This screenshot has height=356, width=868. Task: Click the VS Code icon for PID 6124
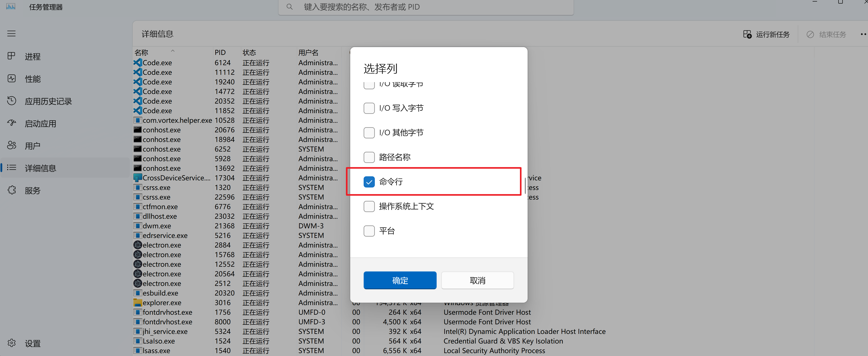pyautogui.click(x=137, y=62)
